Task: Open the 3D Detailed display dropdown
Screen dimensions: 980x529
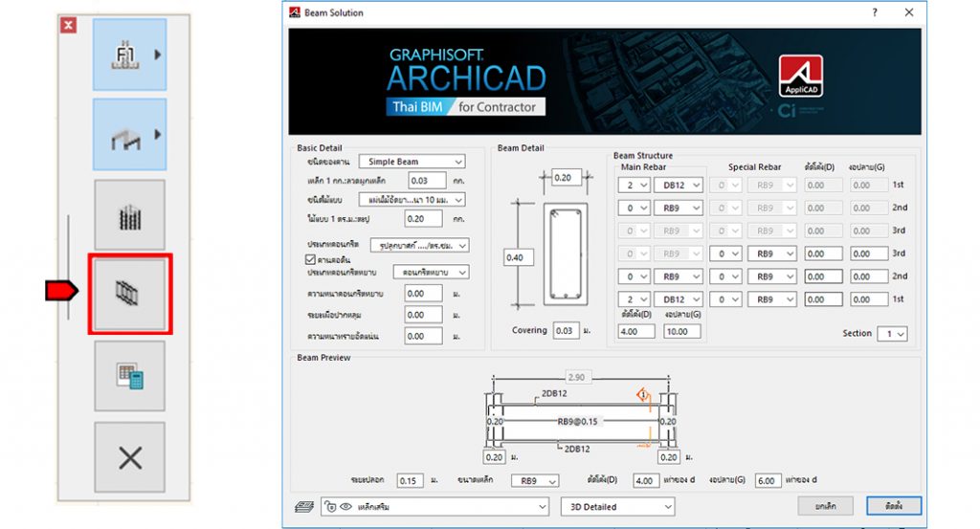Action: [x=618, y=506]
